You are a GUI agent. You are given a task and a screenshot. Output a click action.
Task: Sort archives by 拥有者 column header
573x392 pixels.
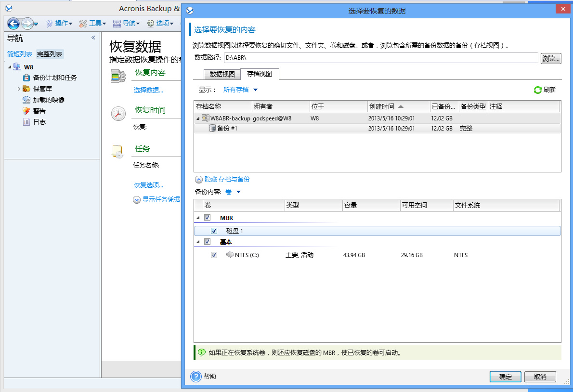pos(281,107)
